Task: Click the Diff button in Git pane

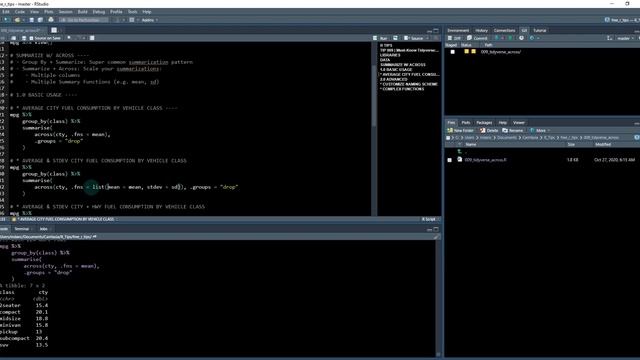Action: tap(454, 38)
